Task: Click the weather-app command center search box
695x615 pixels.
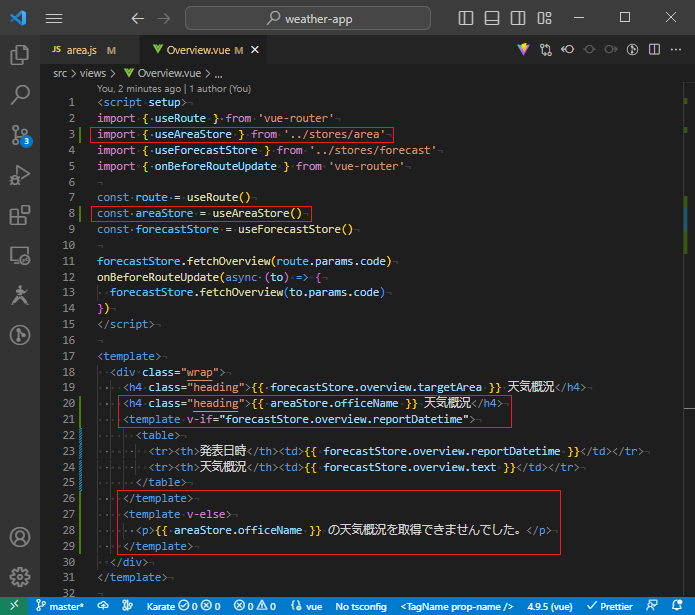Action: 308,18
